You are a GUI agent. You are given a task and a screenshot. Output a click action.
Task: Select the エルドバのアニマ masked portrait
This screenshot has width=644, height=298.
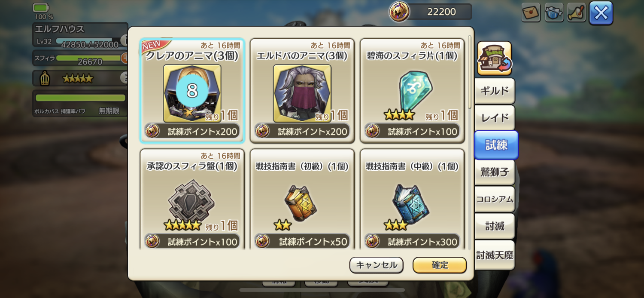click(302, 93)
